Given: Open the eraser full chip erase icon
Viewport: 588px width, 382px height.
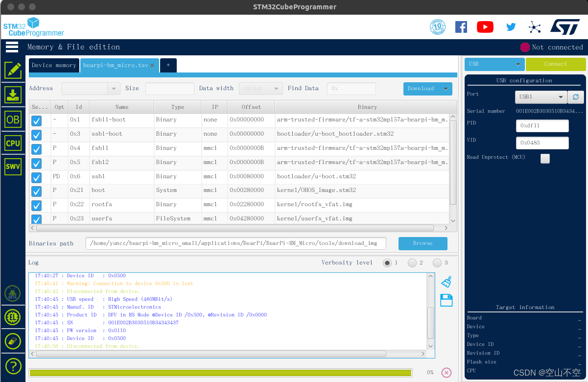Looking at the screenshot, I should tap(13, 341).
